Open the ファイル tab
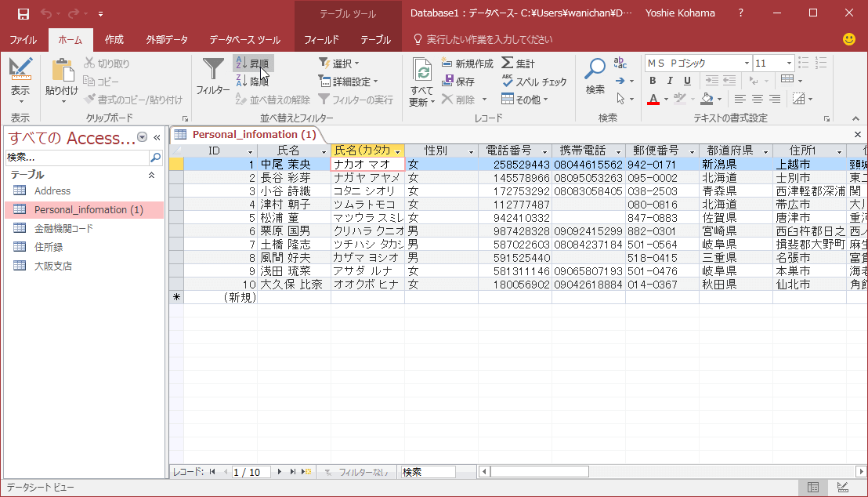Image resolution: width=868 pixels, height=497 pixels. coord(24,39)
